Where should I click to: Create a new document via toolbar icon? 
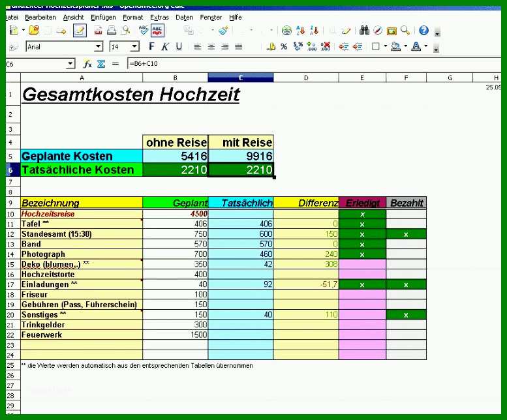tap(14, 31)
